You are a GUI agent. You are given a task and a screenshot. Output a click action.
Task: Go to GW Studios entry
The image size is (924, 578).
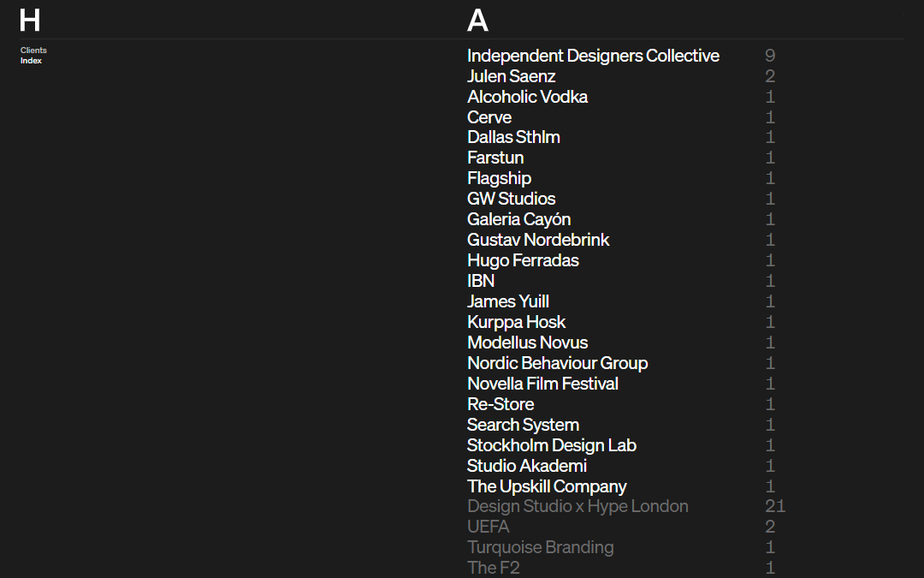[x=511, y=199]
